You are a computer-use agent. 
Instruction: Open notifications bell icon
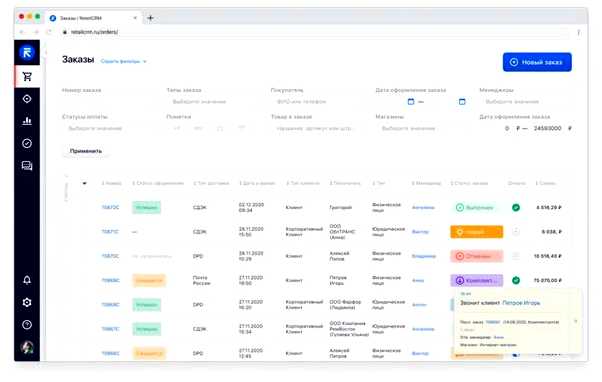click(27, 280)
